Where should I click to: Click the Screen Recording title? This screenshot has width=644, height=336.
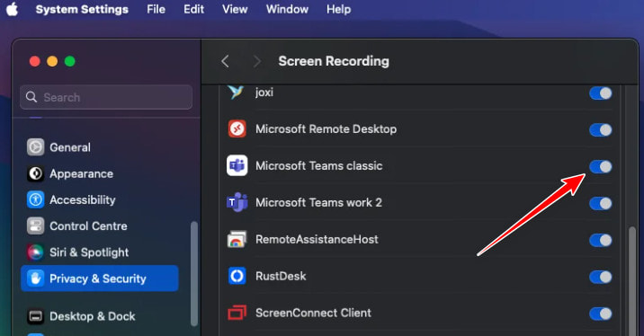tap(334, 61)
